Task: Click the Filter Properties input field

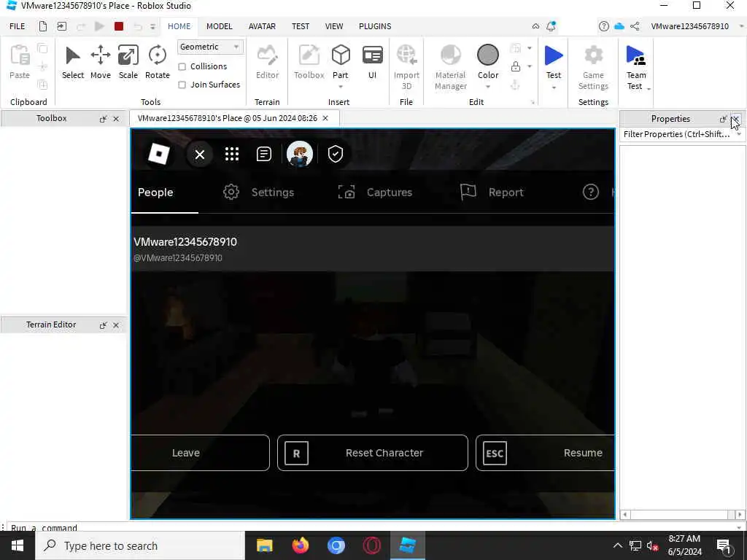Action: coord(678,134)
